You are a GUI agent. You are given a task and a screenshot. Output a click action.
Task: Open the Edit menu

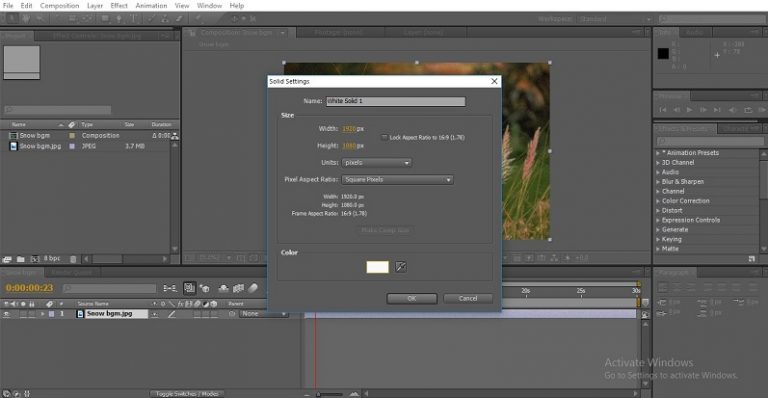(26, 6)
